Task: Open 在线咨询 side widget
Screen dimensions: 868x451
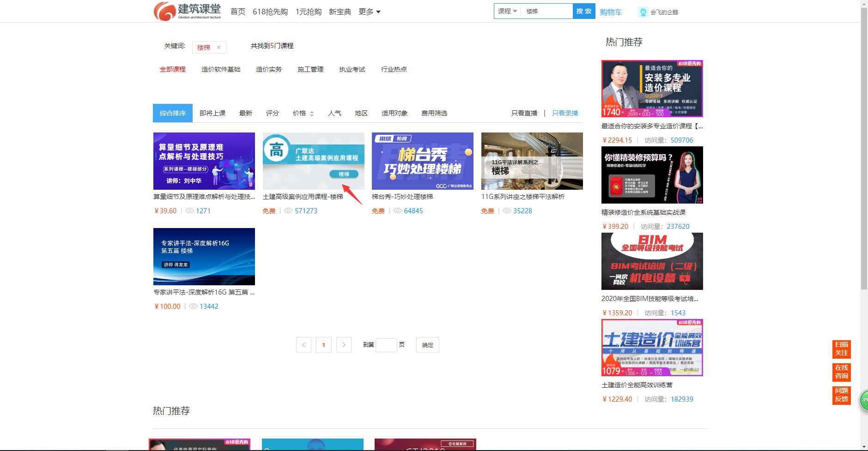Action: coord(841,372)
